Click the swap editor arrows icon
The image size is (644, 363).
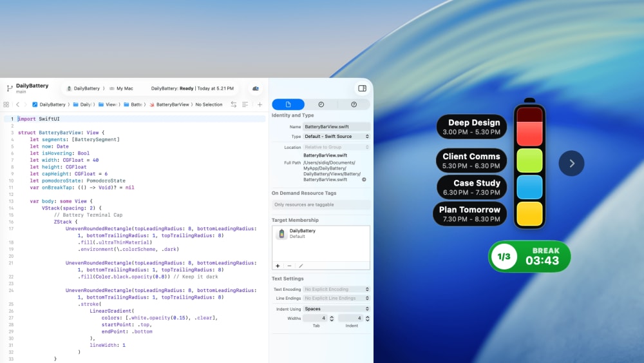coord(233,104)
